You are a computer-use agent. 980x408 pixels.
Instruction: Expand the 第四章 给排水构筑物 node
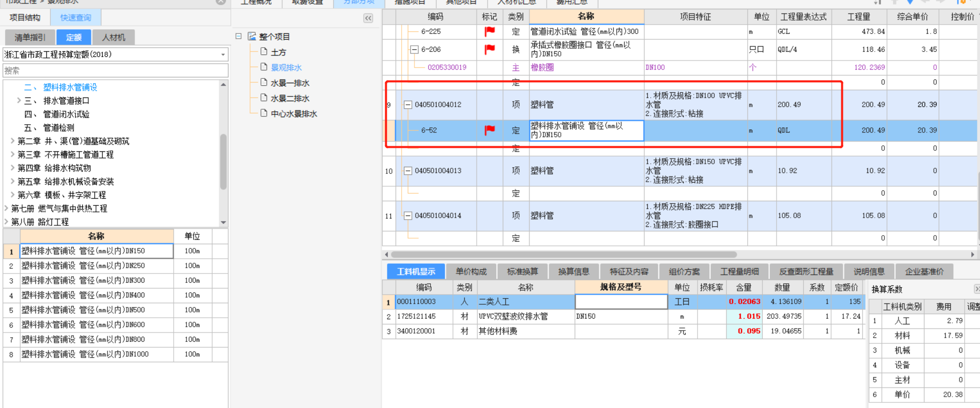pyautogui.click(x=12, y=168)
